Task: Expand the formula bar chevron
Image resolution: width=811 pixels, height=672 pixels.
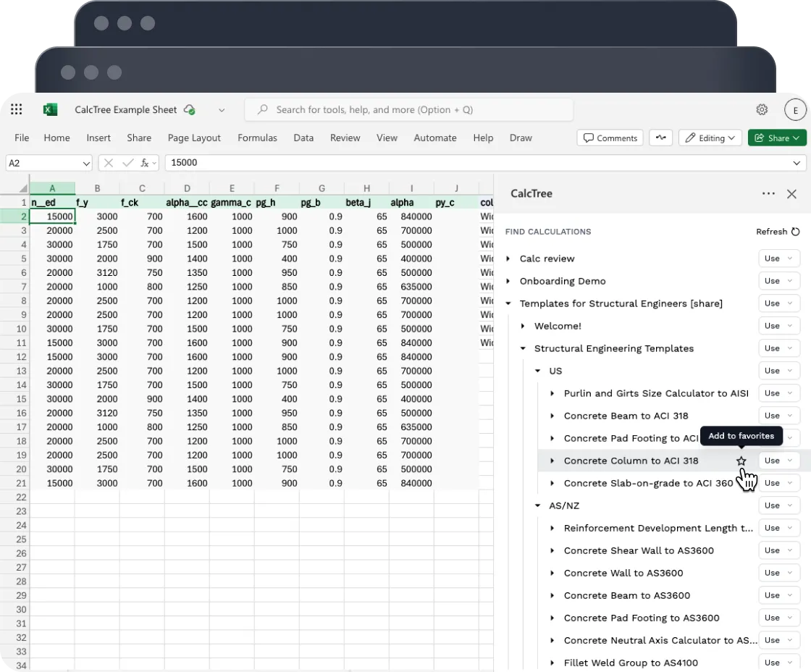Action: (797, 163)
